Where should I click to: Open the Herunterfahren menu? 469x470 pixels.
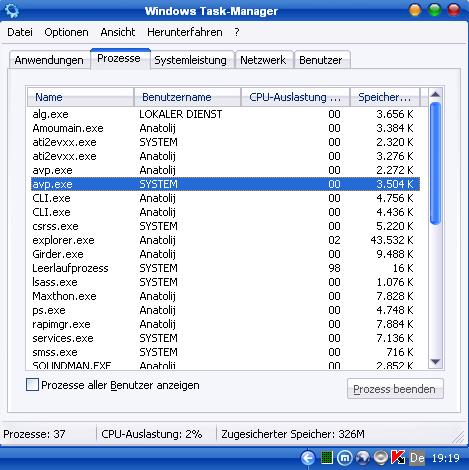[x=185, y=32]
